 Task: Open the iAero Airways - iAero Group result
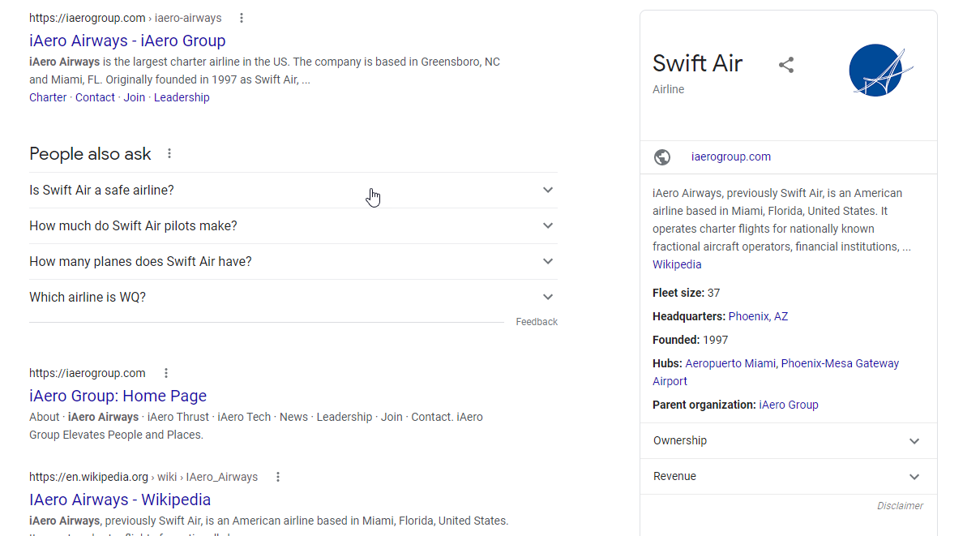point(127,41)
